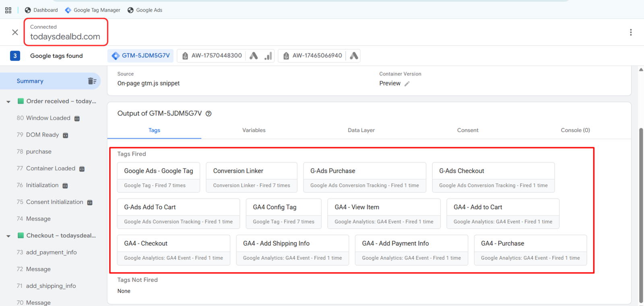Open the three-dot more options menu
Viewport: 644px width, 306px height.
(630, 32)
